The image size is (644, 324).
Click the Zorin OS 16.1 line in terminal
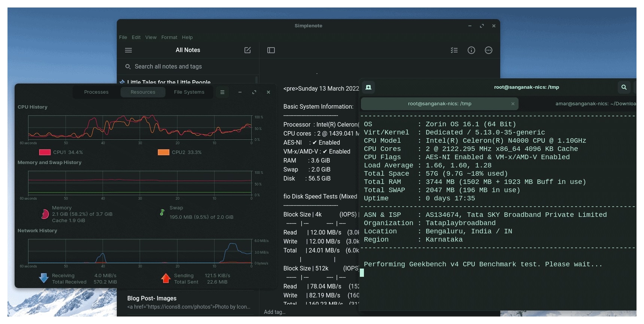click(x=440, y=124)
